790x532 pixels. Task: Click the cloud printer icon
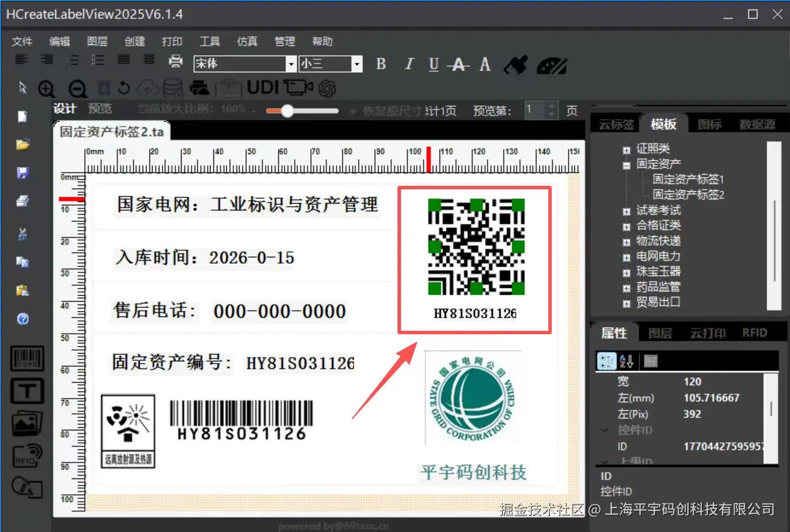click(198, 88)
